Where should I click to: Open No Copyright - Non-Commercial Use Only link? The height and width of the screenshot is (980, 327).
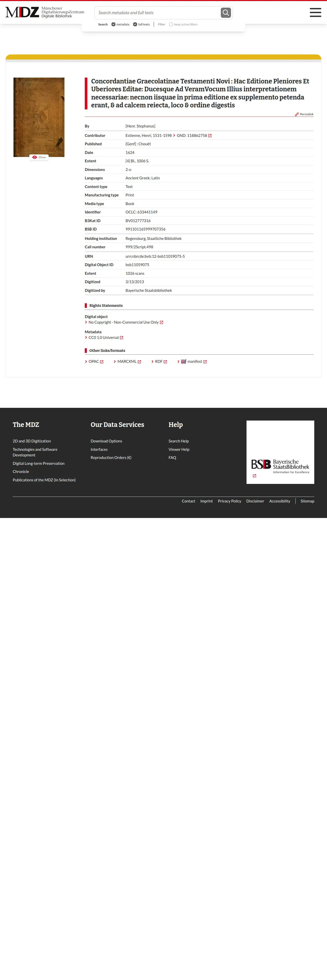click(124, 322)
